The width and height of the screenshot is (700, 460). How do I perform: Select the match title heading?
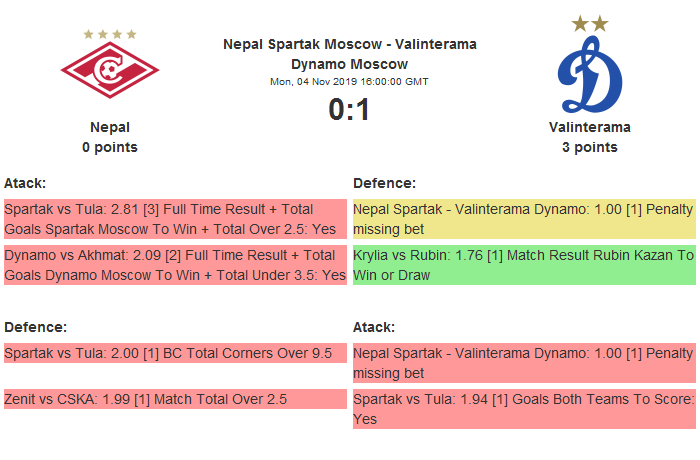tap(350, 54)
